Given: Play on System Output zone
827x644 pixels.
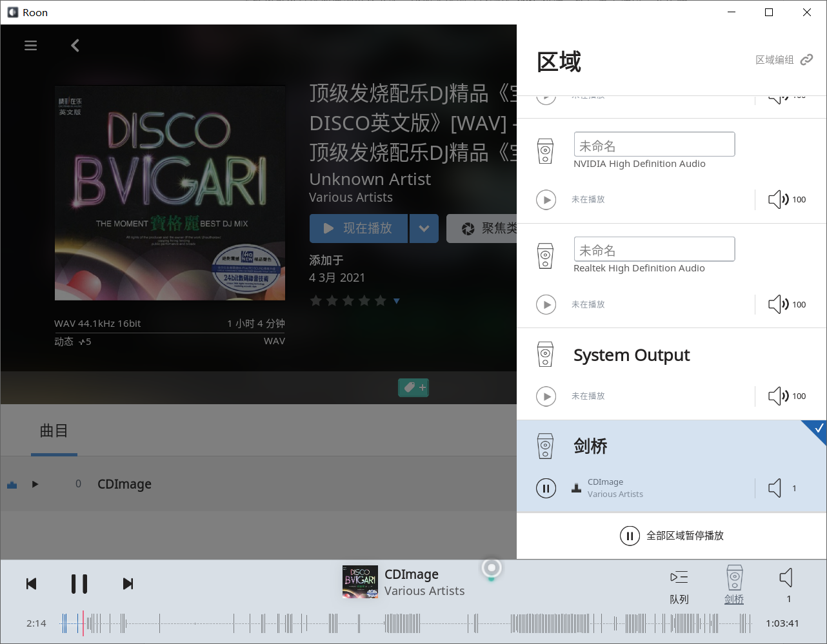Looking at the screenshot, I should (546, 396).
